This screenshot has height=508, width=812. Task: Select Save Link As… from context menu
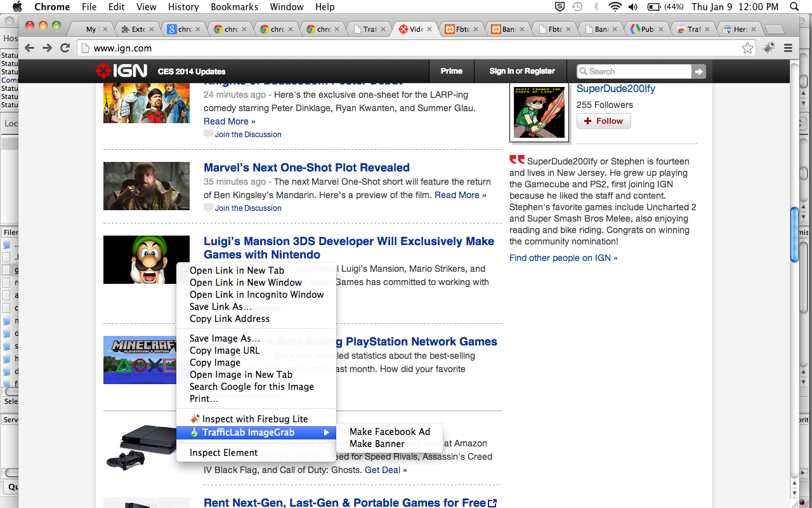220,307
